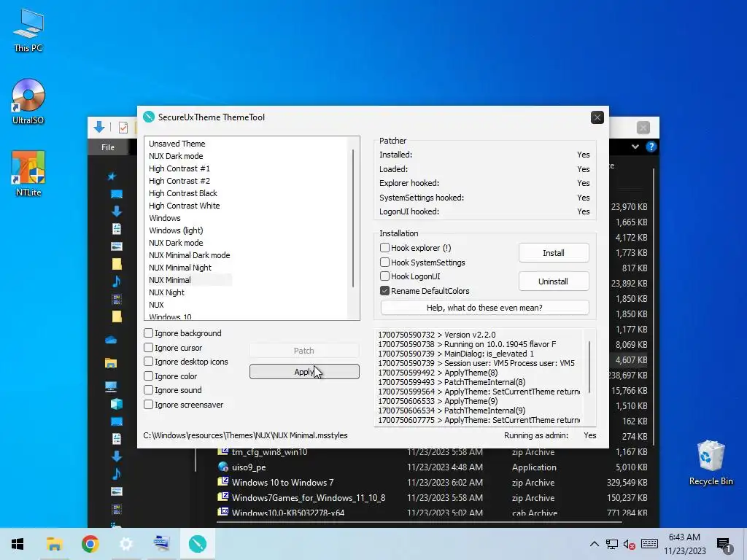Select Unsaved Theme in the list
Screen dimensions: 747x560
point(177,144)
